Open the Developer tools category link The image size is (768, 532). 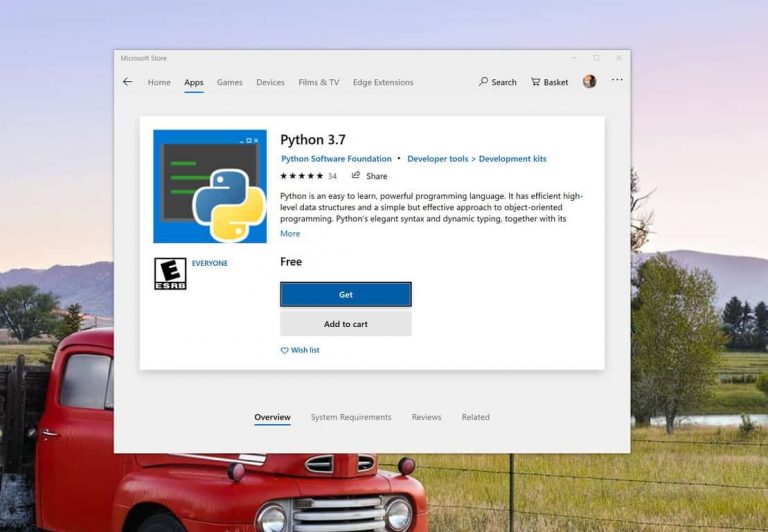tap(438, 159)
